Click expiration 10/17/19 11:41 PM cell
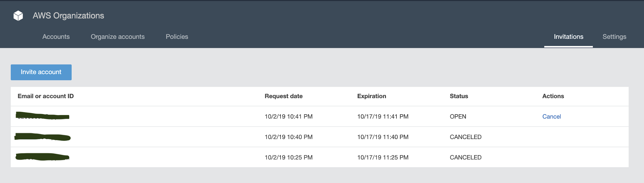This screenshot has height=183, width=644. (383, 117)
